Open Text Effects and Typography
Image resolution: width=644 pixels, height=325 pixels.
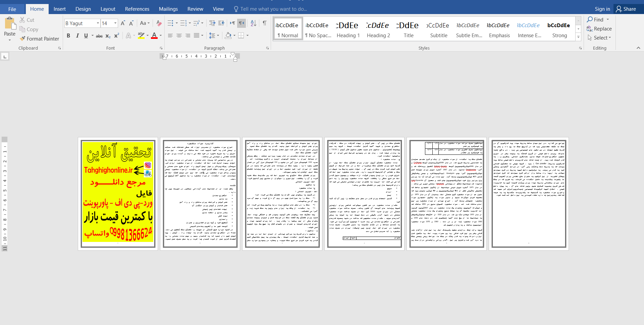(x=128, y=36)
